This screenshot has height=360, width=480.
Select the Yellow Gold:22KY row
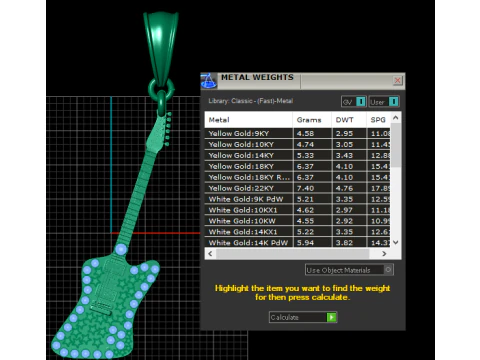tap(297, 188)
